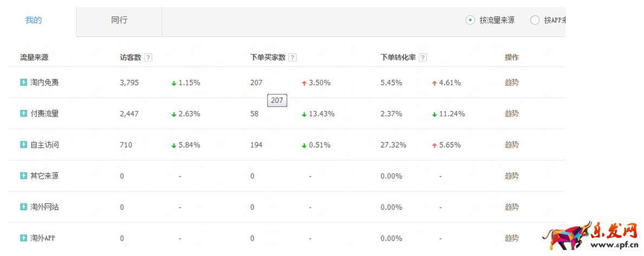Open 趋势 link for 其它来源
644x256 pixels.
[511, 176]
